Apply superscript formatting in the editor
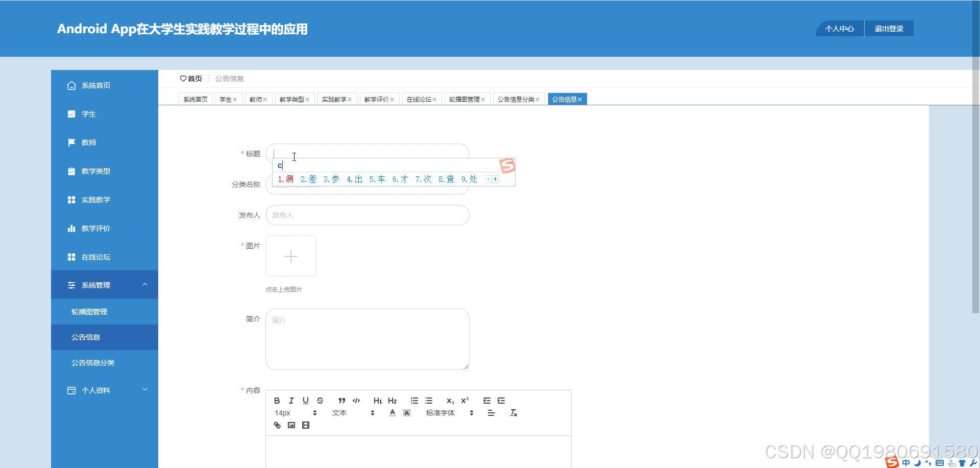This screenshot has height=468, width=980. [464, 401]
